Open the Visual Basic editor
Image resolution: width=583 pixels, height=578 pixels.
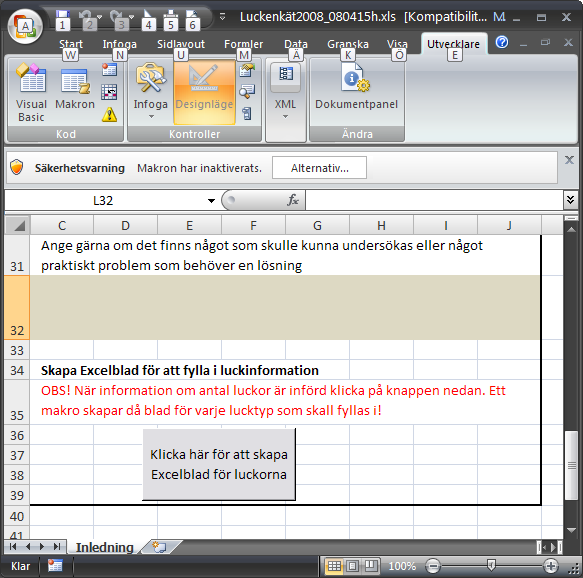pos(31,93)
